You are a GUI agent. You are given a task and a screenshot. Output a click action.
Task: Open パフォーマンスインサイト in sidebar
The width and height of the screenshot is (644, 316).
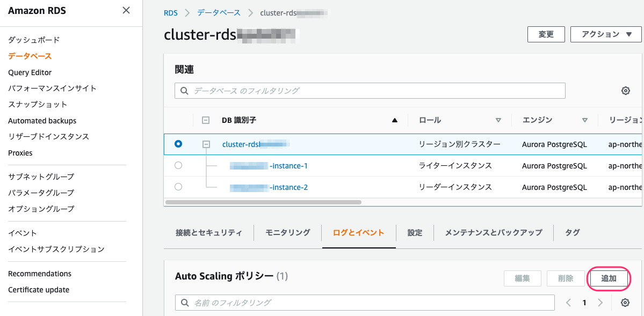[x=53, y=88]
